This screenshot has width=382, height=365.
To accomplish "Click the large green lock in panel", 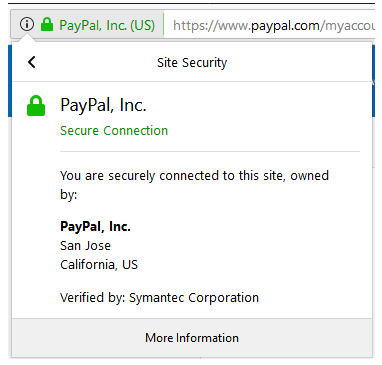I will [x=36, y=106].
